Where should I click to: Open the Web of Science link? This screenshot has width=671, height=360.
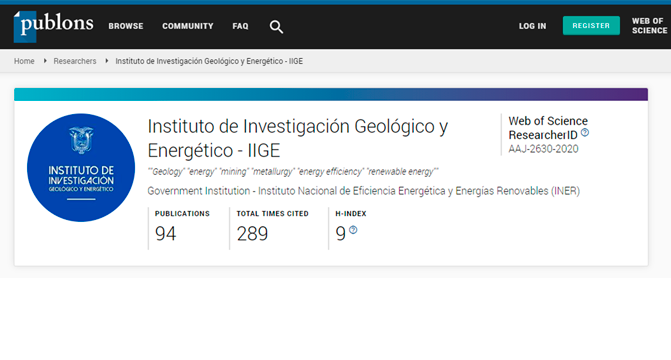649,26
